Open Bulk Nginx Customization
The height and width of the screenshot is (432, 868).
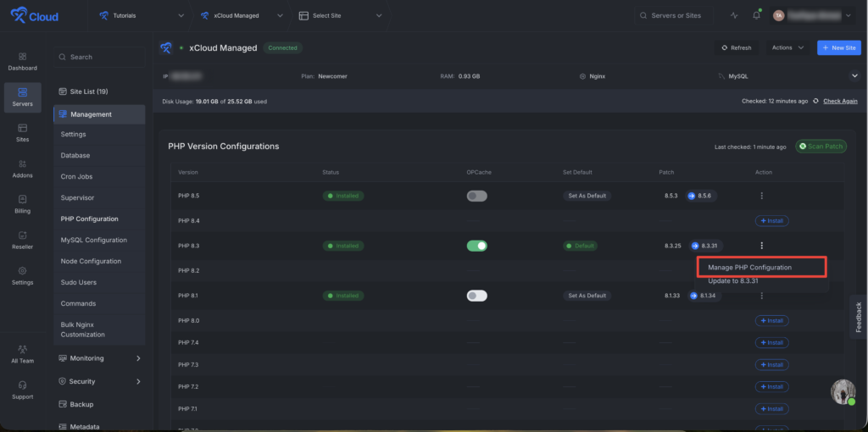pyautogui.click(x=82, y=330)
